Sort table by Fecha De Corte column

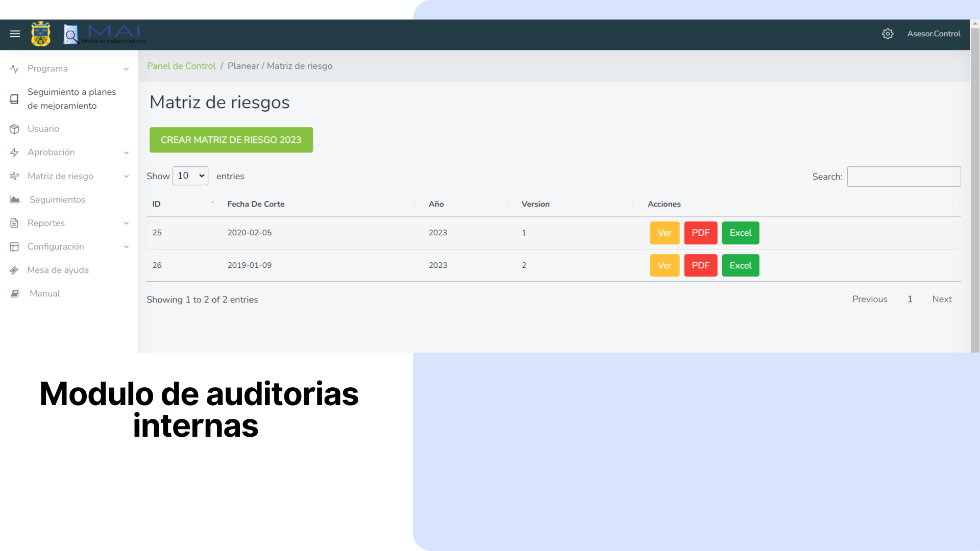point(256,204)
